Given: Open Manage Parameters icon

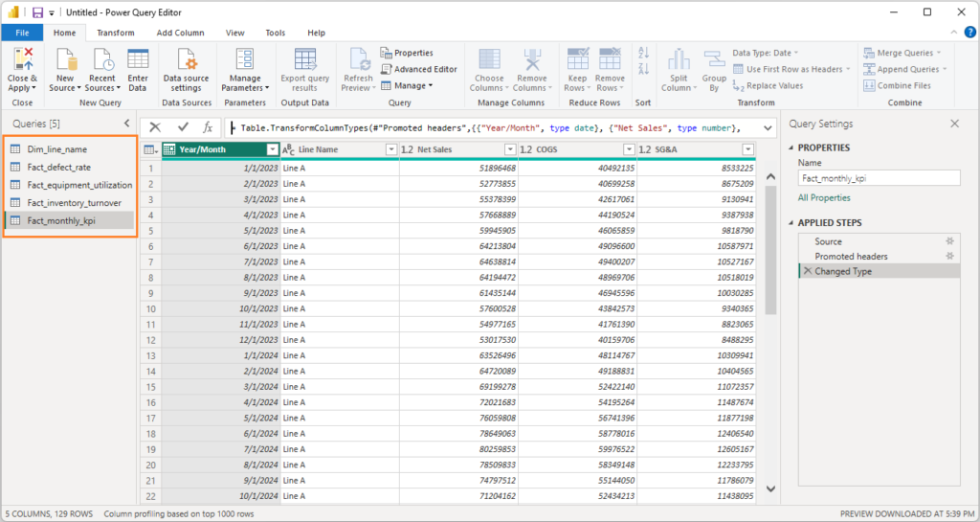Looking at the screenshot, I should pos(244,60).
